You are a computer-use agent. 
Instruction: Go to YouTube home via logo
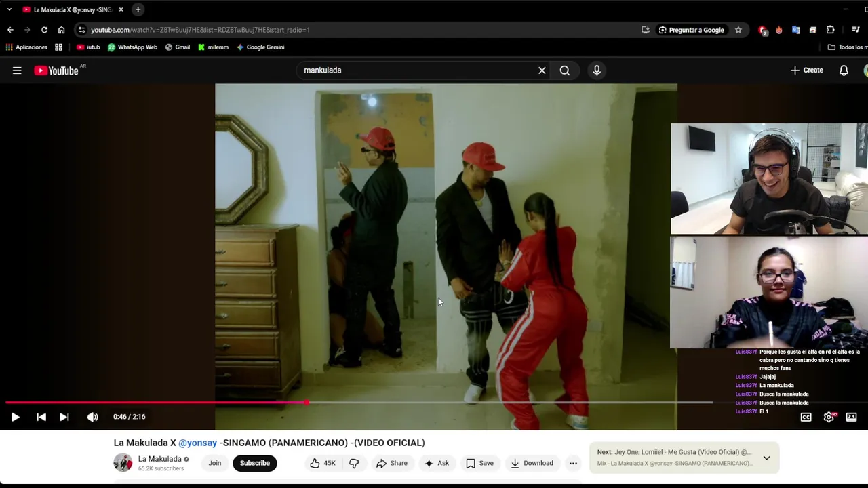(56, 70)
